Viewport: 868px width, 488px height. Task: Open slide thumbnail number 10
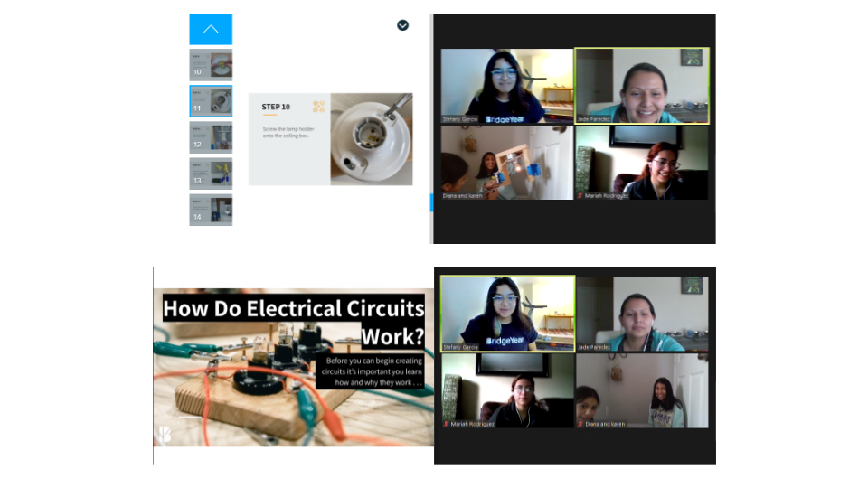coord(211,65)
